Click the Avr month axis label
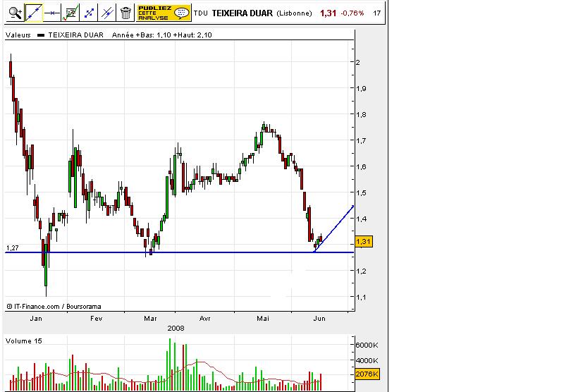This screenshot has width=571, height=392. (204, 319)
